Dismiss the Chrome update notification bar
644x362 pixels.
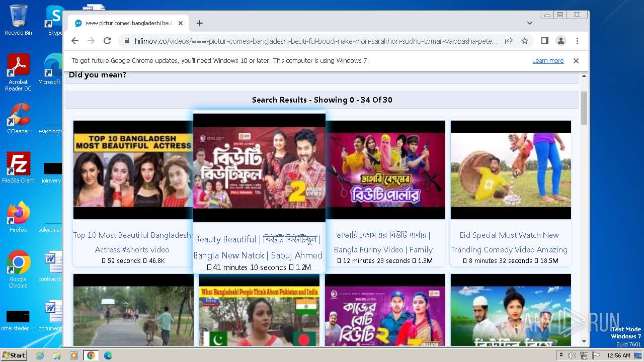[576, 60]
